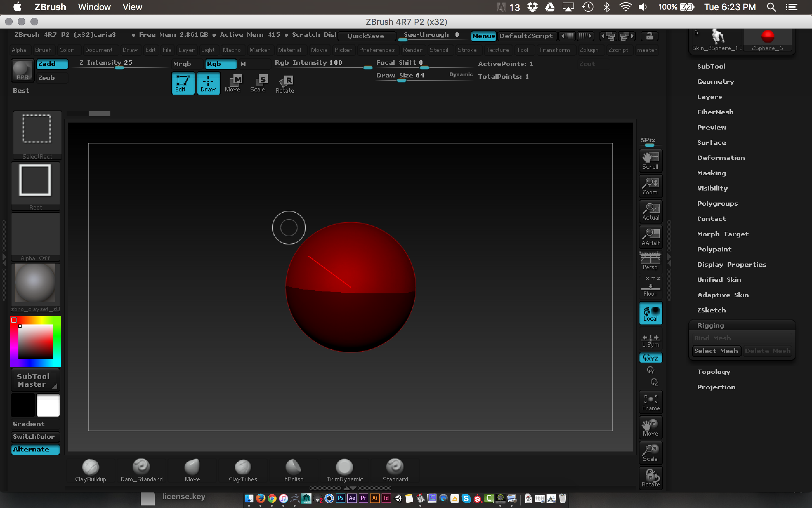Collapse the Rigging section
This screenshot has width=812, height=508.
[x=710, y=325]
